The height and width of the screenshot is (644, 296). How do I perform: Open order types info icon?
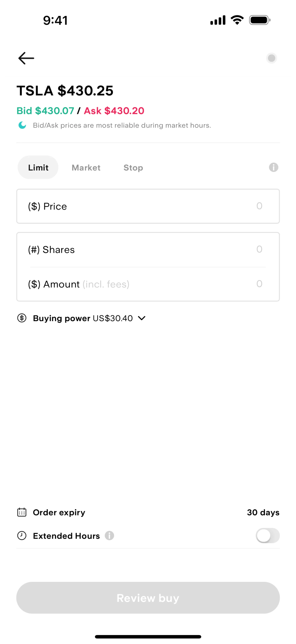tap(273, 167)
